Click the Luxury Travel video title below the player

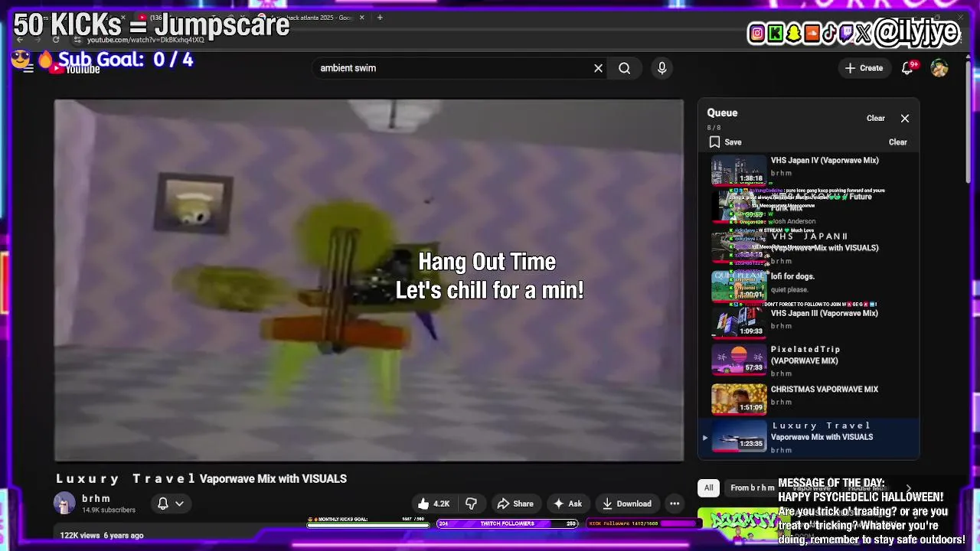coord(201,479)
